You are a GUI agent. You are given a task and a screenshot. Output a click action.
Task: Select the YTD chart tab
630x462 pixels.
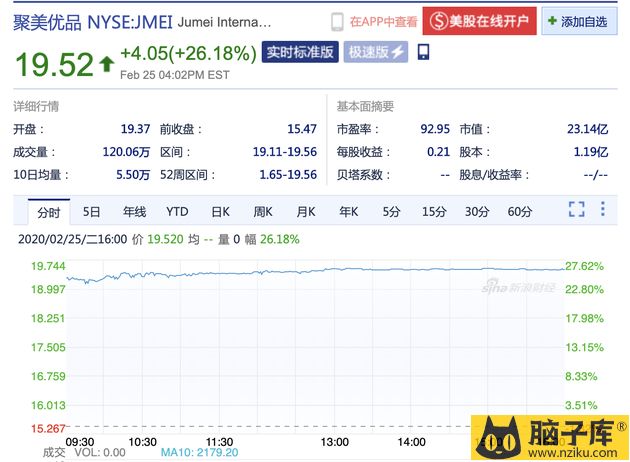coord(177,212)
